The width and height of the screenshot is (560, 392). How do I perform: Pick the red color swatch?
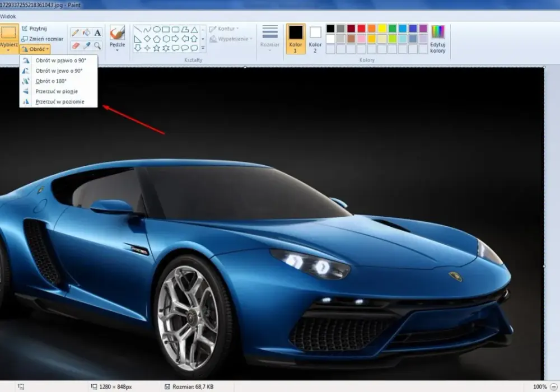click(361, 29)
